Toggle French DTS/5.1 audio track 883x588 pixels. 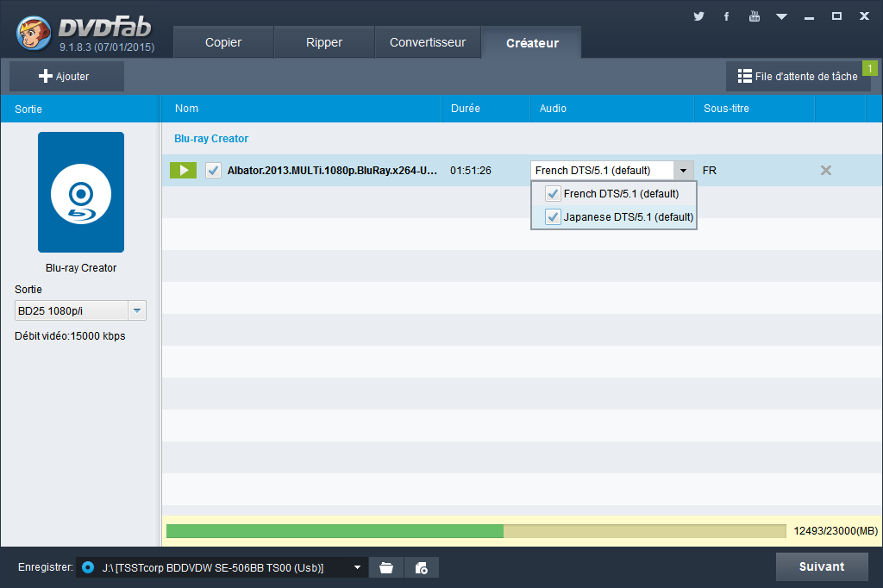pyautogui.click(x=554, y=194)
